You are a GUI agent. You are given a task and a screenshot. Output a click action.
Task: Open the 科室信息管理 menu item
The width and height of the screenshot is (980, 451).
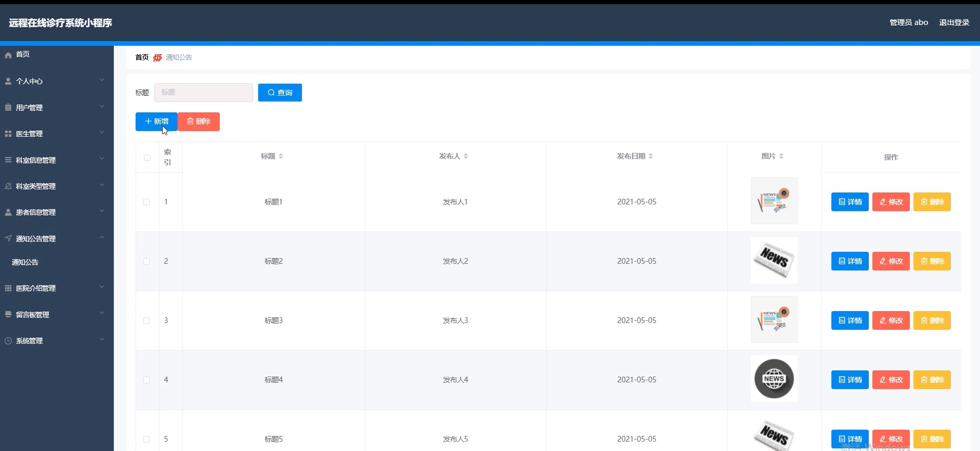click(x=36, y=160)
